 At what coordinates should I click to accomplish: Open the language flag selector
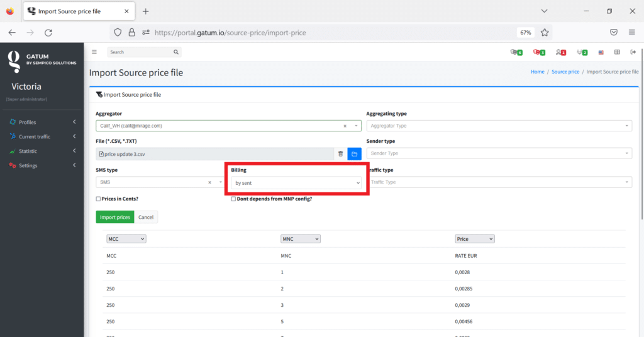coord(601,52)
